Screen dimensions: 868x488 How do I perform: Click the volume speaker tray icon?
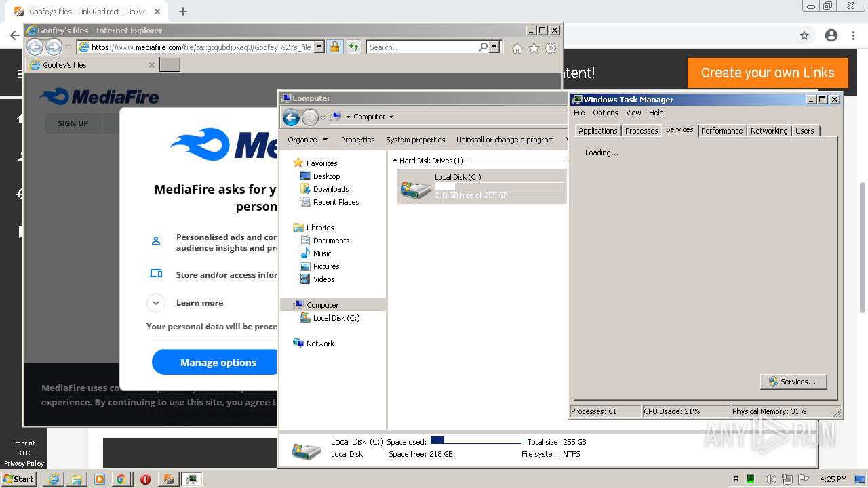771,479
